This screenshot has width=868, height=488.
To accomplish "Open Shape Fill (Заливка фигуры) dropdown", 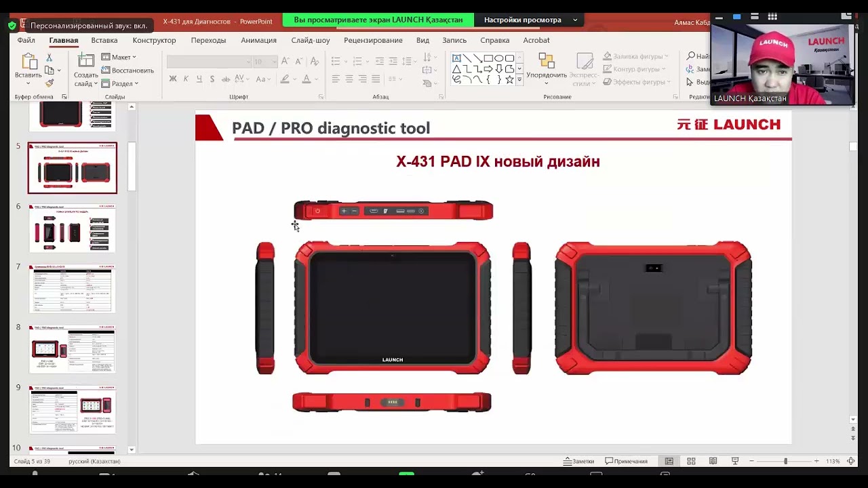I will pos(635,56).
